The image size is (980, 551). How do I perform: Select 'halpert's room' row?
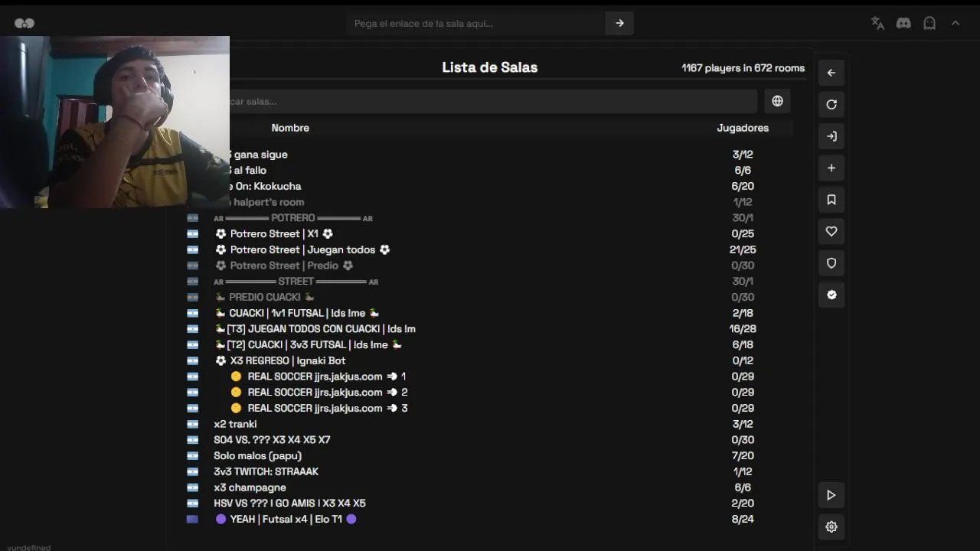(x=490, y=202)
